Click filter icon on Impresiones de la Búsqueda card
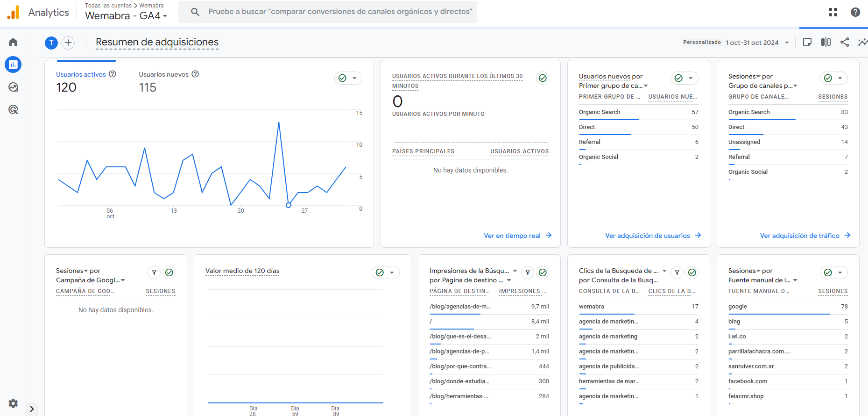This screenshot has height=416, width=868. point(528,273)
